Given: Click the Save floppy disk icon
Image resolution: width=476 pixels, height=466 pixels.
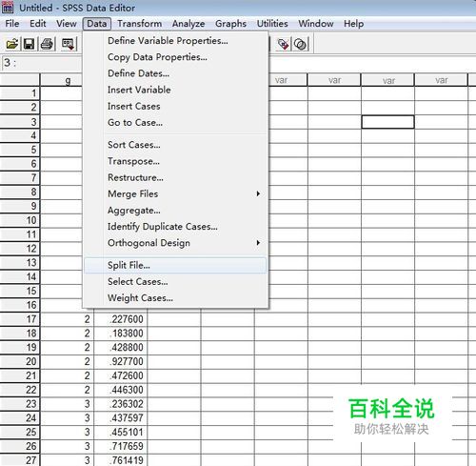Looking at the screenshot, I should click(x=30, y=44).
